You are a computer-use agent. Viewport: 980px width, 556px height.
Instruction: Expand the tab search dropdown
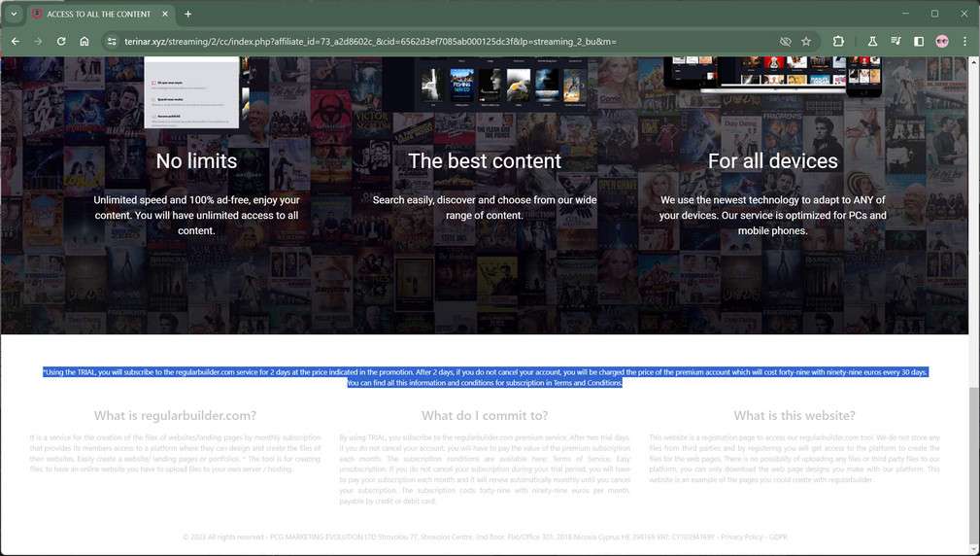14,14
